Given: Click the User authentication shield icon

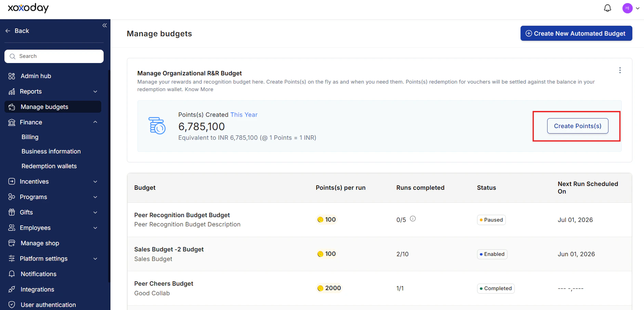Looking at the screenshot, I should [x=12, y=305].
